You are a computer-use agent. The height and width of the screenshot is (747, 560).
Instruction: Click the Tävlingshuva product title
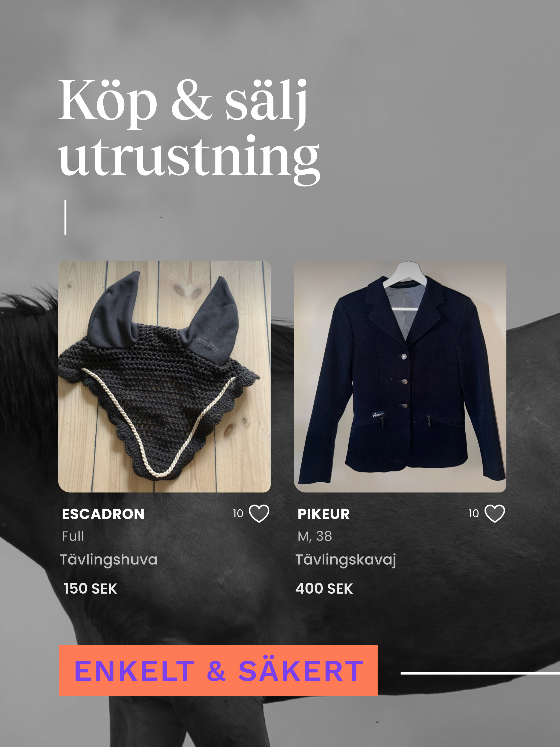pyautogui.click(x=109, y=560)
